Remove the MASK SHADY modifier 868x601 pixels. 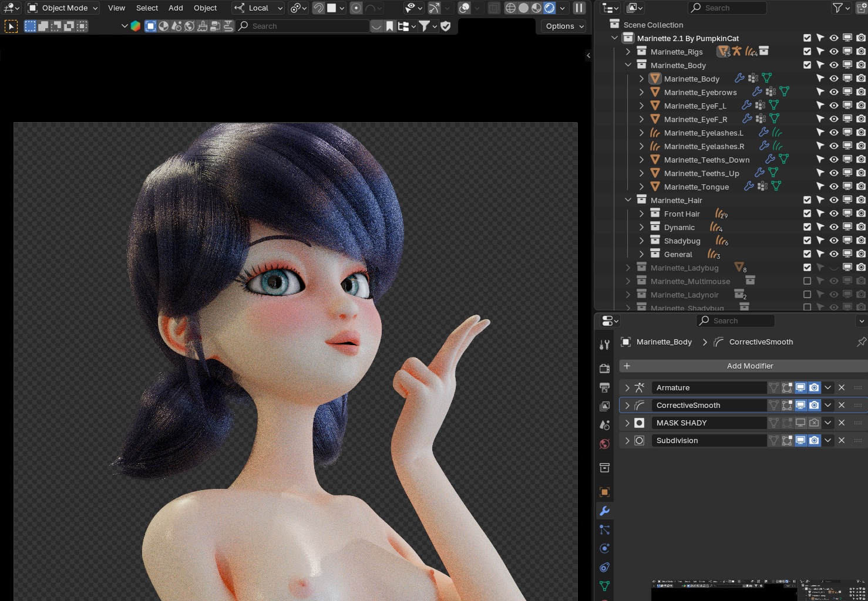pos(842,423)
